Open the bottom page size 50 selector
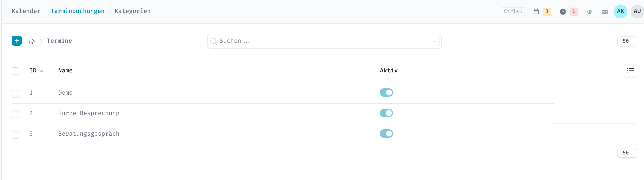Viewport: 644px width, 180px height. pyautogui.click(x=627, y=153)
